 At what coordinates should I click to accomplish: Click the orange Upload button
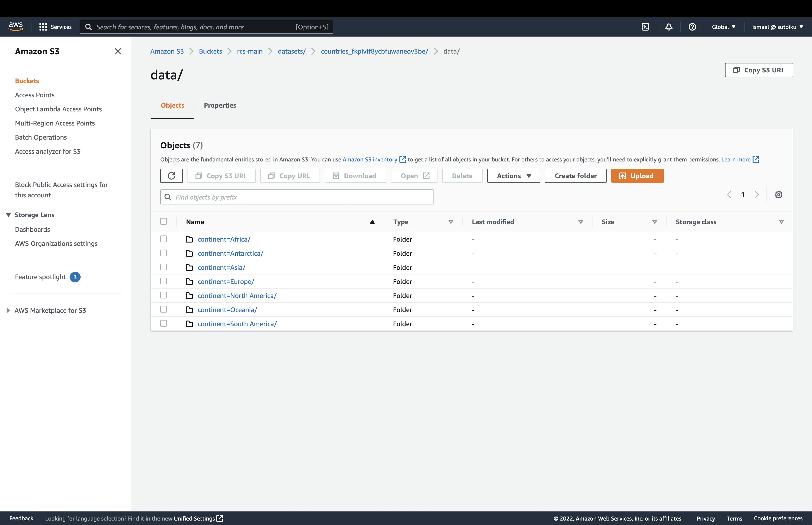point(637,176)
